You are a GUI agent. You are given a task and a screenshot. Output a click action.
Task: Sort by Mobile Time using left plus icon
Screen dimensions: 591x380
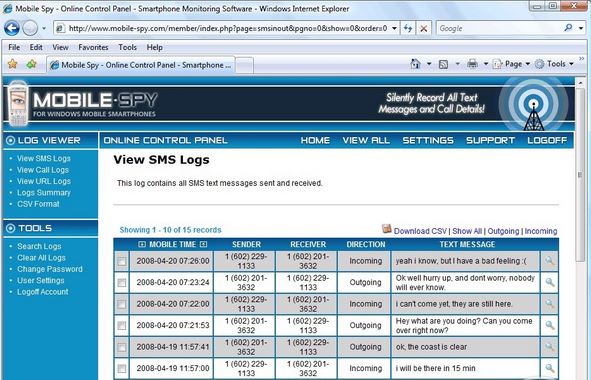click(142, 244)
